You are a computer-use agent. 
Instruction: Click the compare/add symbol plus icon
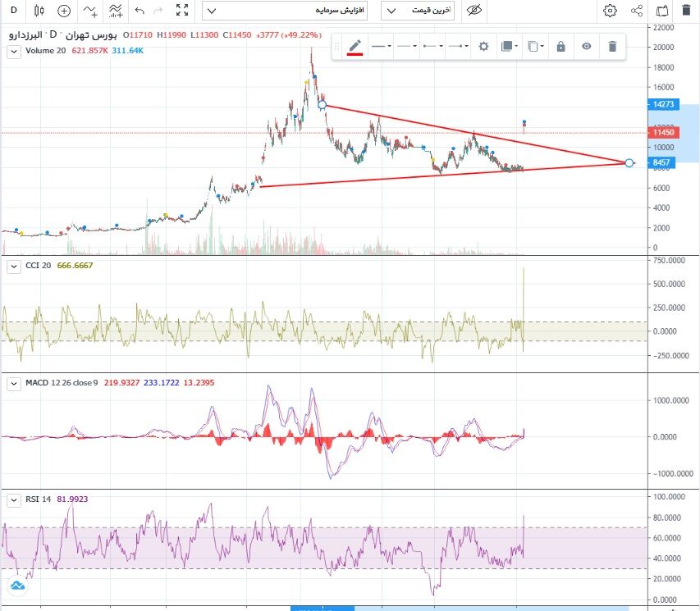(x=64, y=11)
